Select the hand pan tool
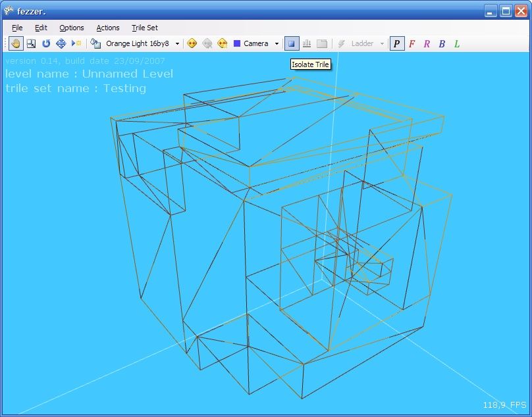 [16, 43]
